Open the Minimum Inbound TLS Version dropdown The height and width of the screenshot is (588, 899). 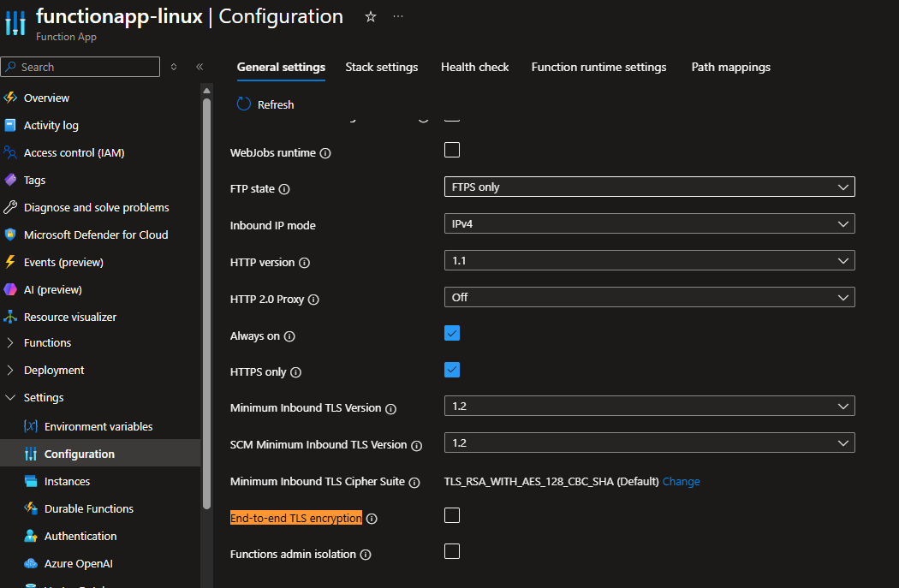coord(650,406)
